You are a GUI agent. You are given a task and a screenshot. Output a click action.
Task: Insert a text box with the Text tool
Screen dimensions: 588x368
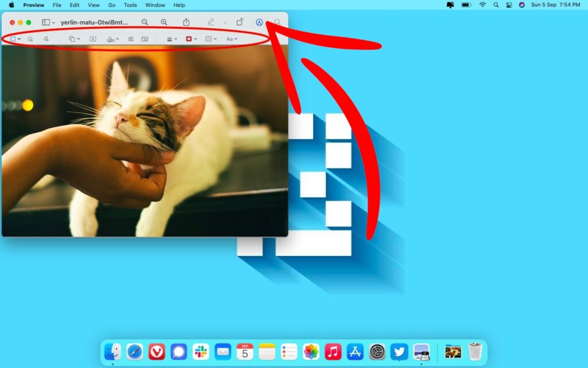tap(91, 39)
